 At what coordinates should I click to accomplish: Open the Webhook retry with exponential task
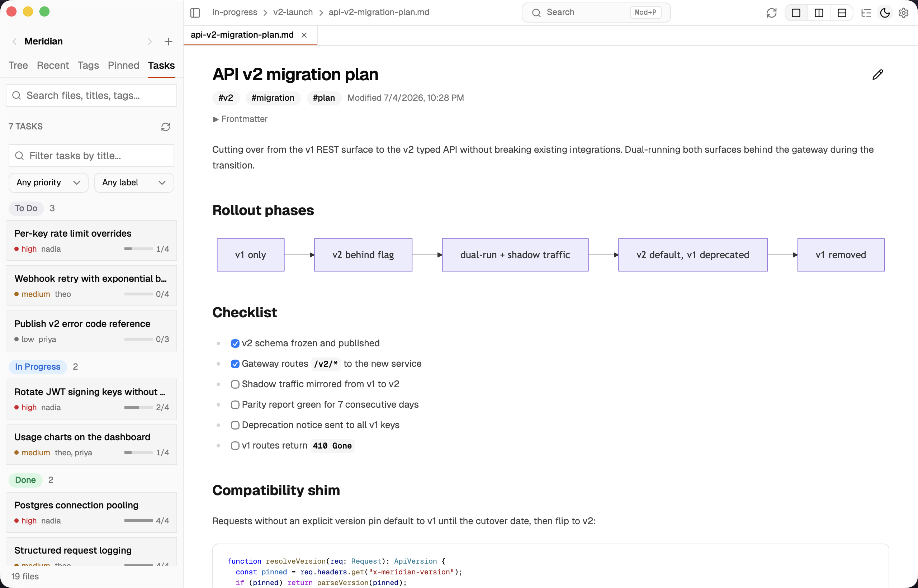coord(92,286)
